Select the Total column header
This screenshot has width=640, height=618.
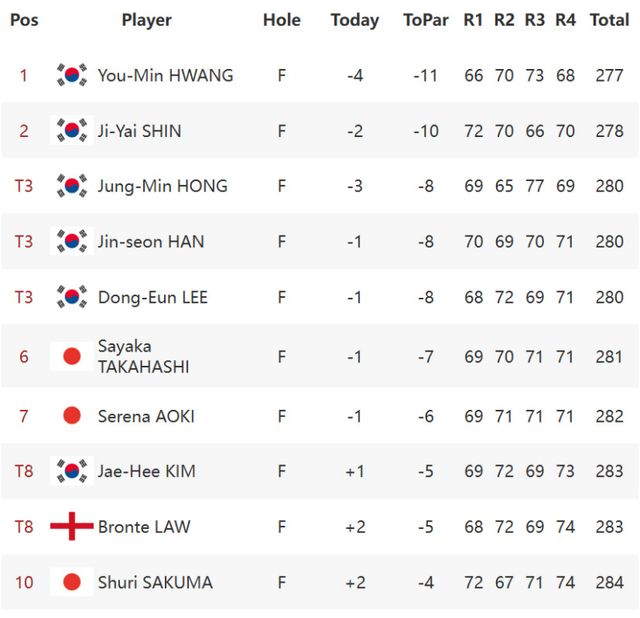[x=609, y=20]
